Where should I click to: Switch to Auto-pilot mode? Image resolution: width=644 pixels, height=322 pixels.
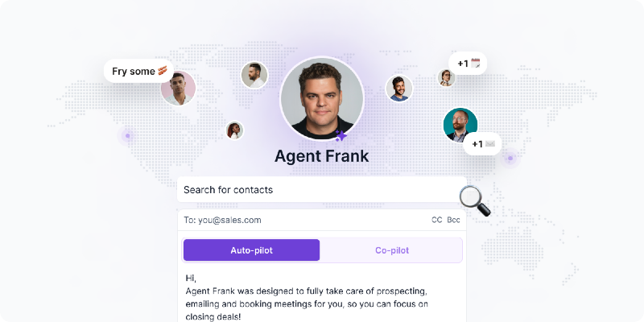click(251, 250)
